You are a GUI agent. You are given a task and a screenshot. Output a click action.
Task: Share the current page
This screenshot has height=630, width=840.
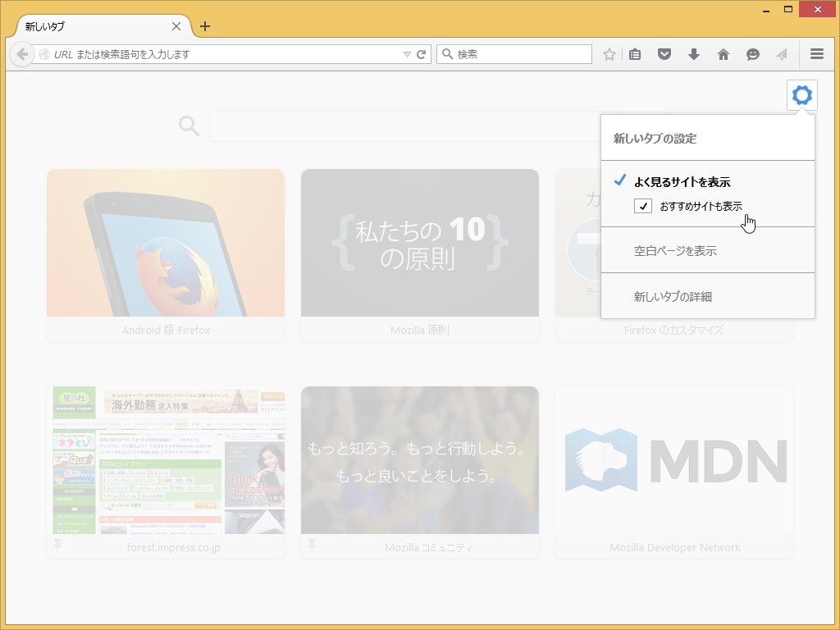coord(781,54)
